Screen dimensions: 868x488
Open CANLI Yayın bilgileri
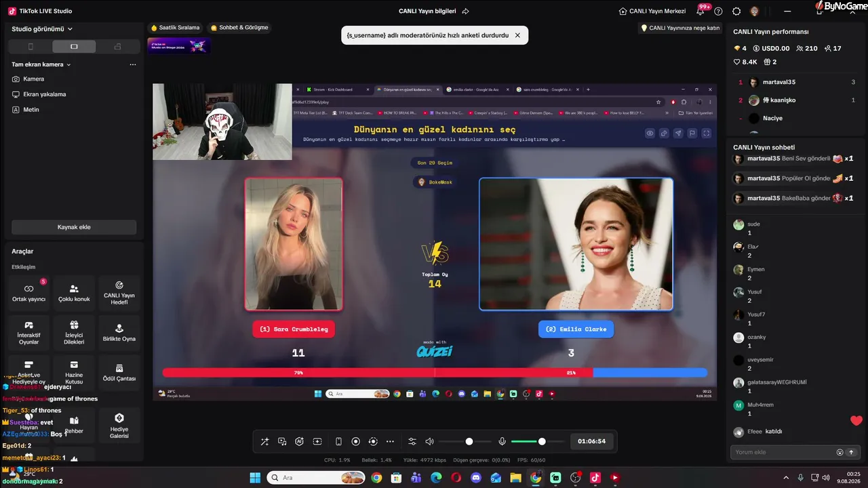[x=428, y=12]
